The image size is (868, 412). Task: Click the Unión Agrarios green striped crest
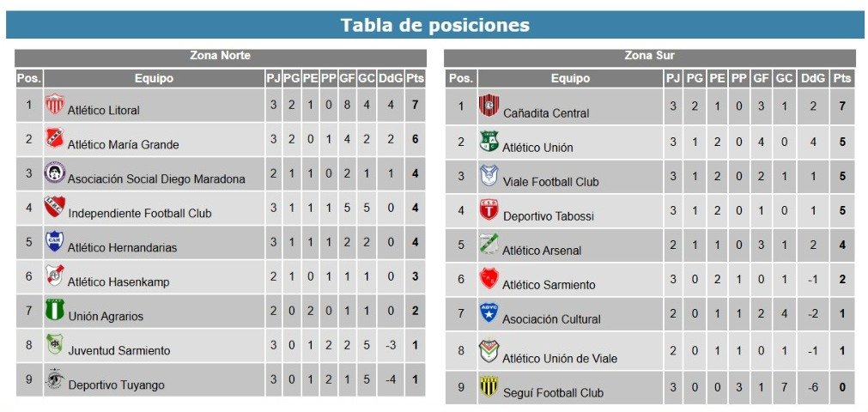(x=55, y=309)
